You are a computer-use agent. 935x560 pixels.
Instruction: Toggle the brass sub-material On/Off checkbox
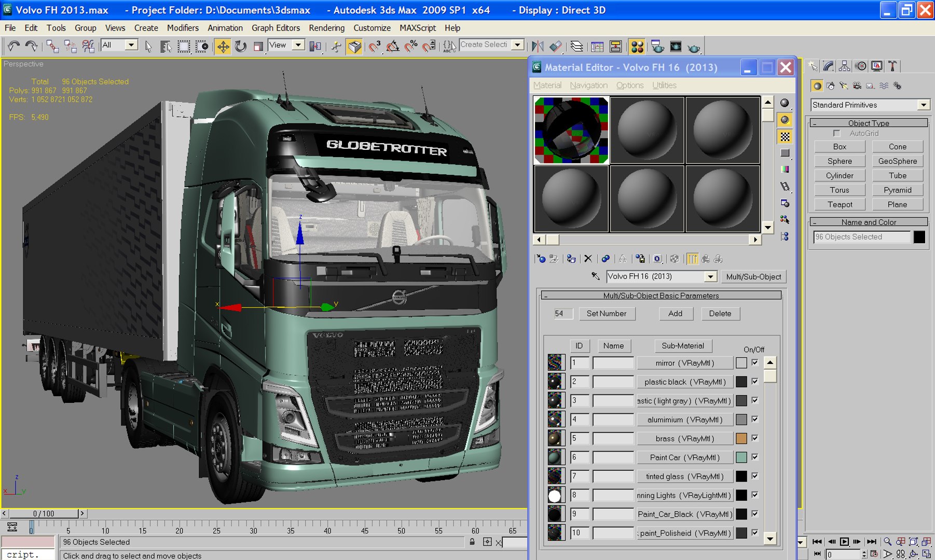coord(755,438)
